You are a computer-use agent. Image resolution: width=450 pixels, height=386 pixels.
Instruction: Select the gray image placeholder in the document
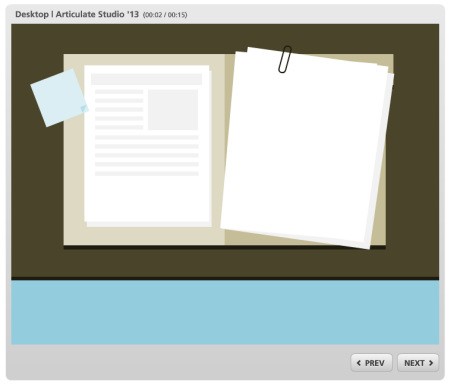click(x=173, y=110)
